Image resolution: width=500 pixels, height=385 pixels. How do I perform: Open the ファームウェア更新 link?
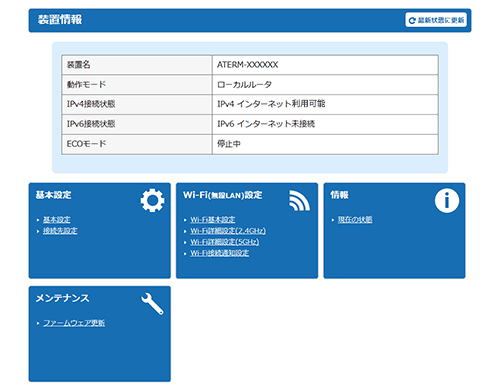tap(74, 323)
